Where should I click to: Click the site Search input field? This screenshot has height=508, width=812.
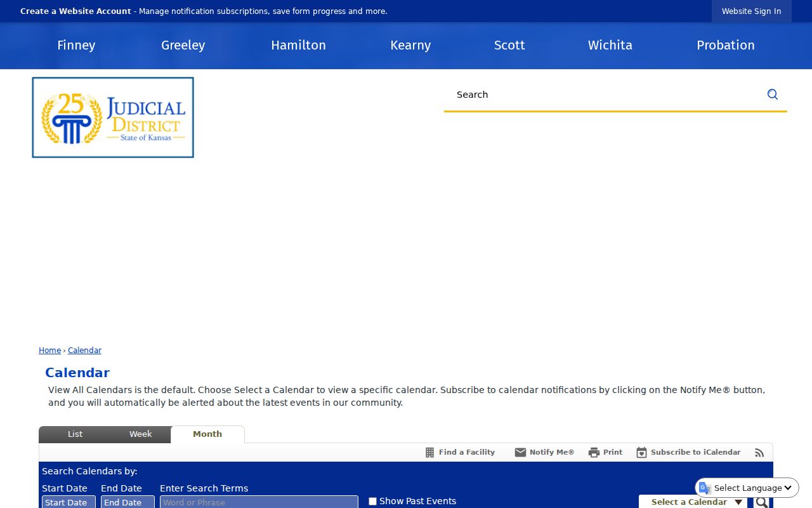click(603, 95)
